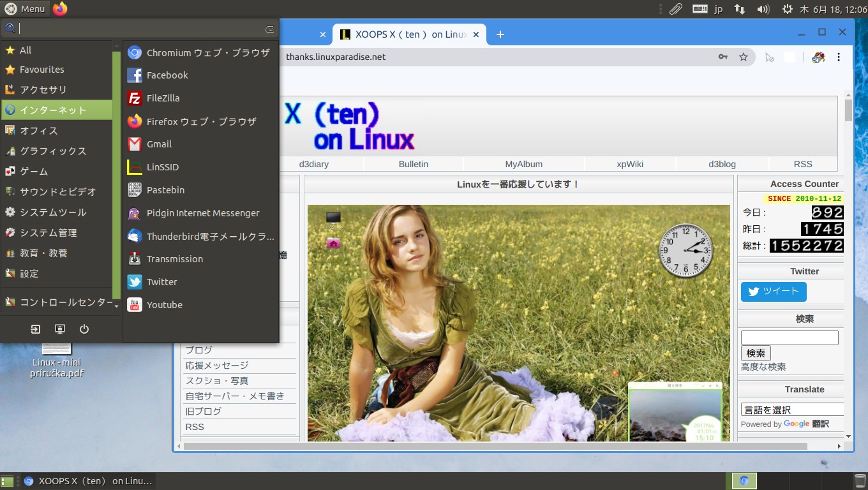Select the サウンドとビデオ category
Screen dimensions: 868x490
coord(57,192)
